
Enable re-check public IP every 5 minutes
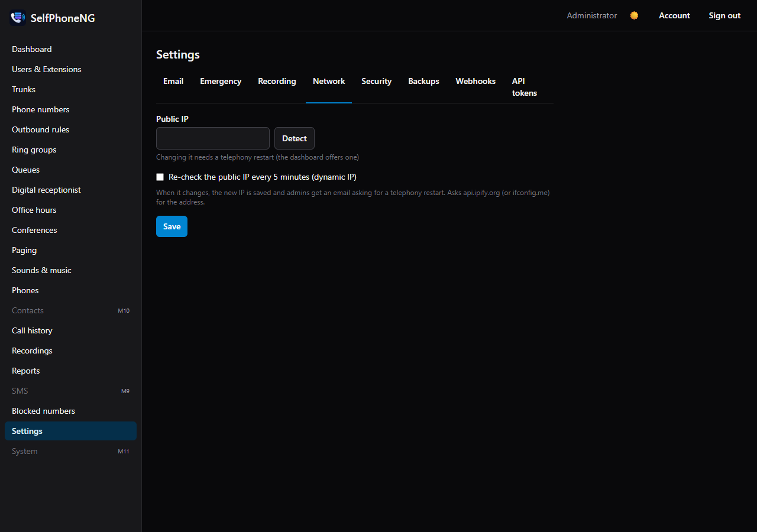160,177
